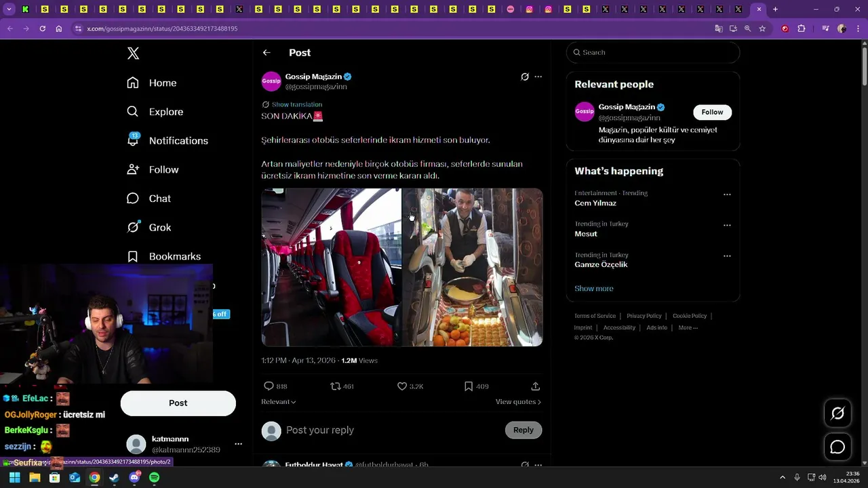Click Show more under What's happening

click(x=594, y=289)
